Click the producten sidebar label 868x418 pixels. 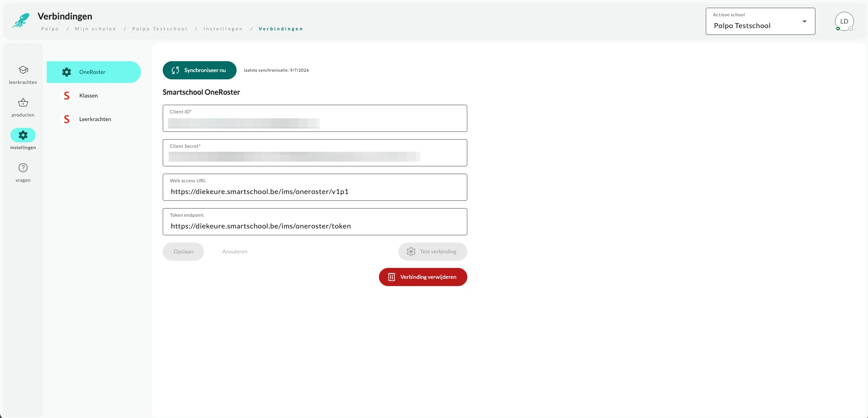tap(23, 115)
